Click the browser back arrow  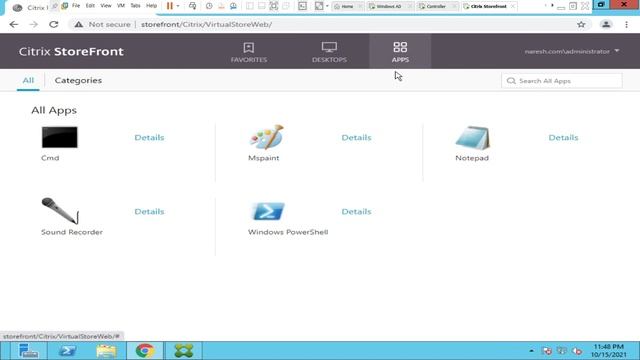pos(14,24)
